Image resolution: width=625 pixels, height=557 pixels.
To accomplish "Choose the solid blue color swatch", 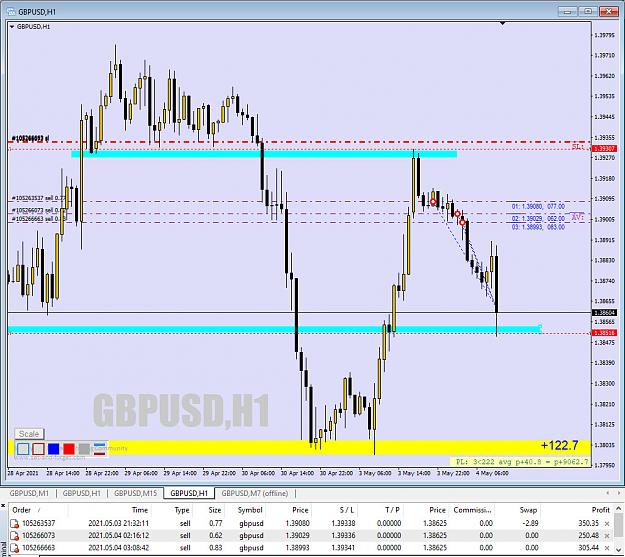I will 53,449.
